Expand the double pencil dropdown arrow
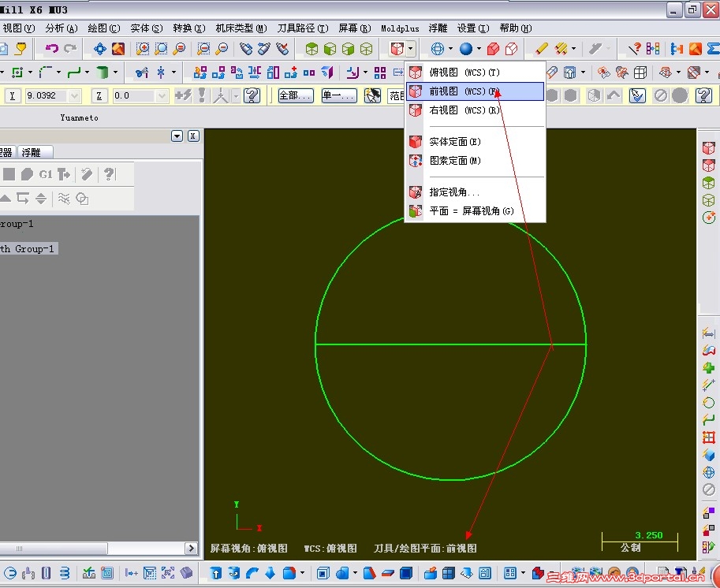720x588 pixels. 573,48
